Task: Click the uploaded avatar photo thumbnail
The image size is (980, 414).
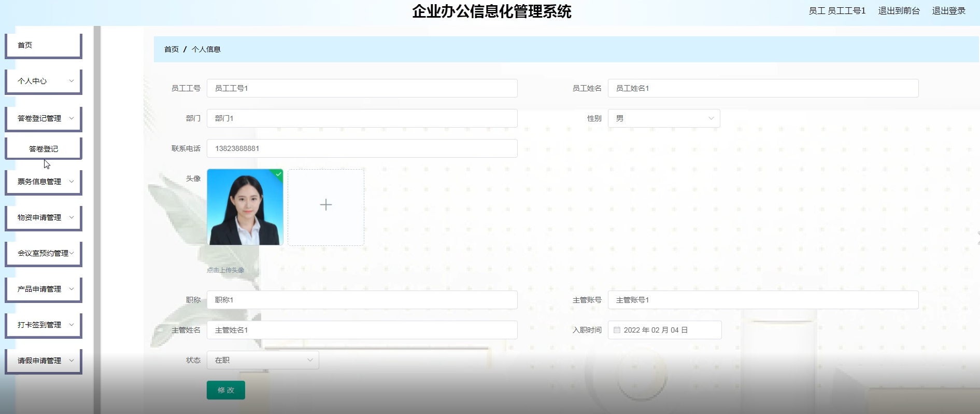Action: tap(245, 207)
